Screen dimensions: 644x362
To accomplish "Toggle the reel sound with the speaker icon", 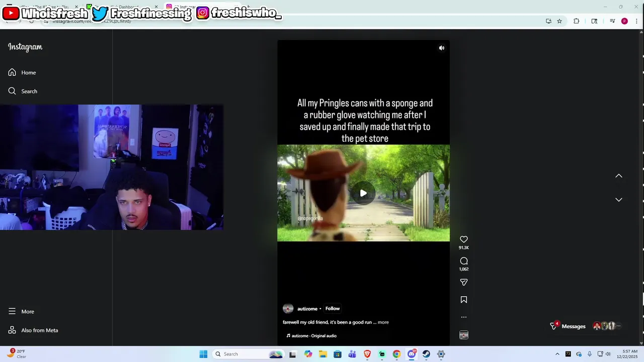I will [x=442, y=48].
